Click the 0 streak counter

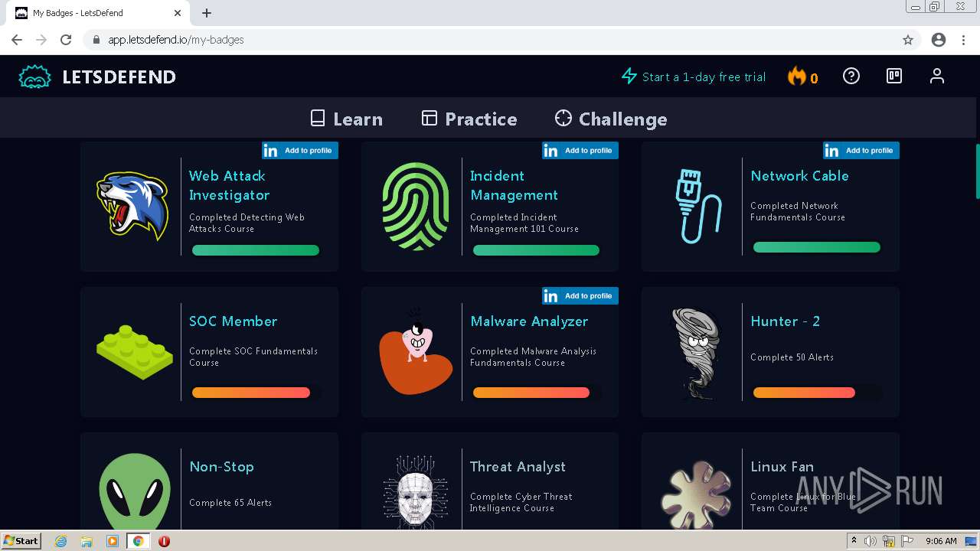tap(814, 78)
